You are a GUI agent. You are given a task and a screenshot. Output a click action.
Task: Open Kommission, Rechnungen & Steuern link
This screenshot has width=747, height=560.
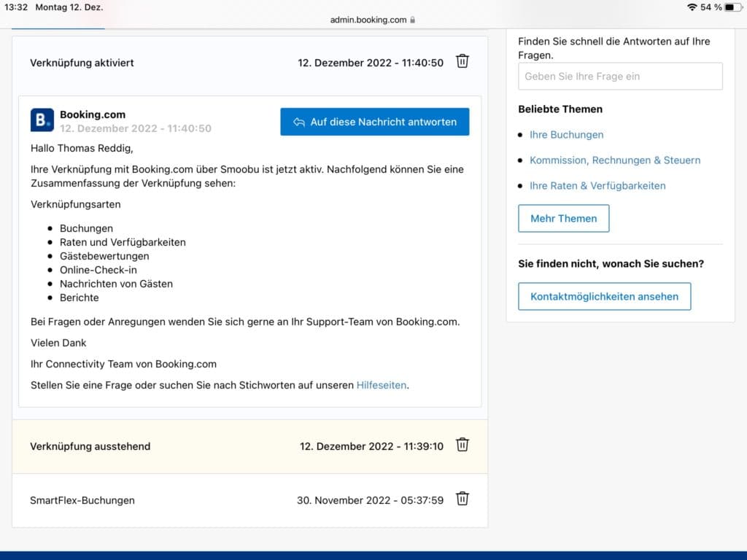tap(615, 160)
